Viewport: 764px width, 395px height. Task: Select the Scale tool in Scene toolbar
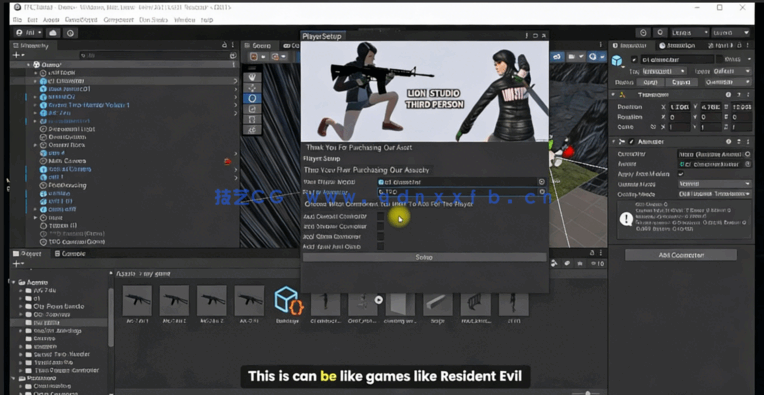(x=252, y=109)
